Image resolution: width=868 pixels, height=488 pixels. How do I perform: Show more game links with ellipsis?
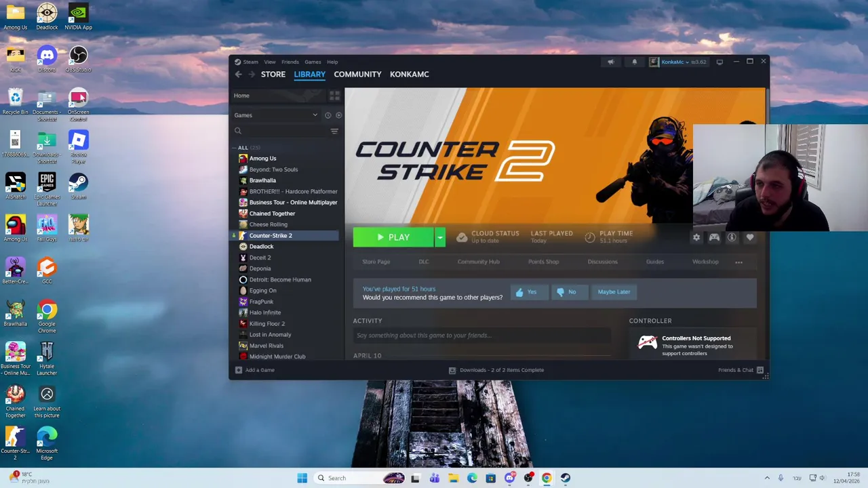click(738, 262)
